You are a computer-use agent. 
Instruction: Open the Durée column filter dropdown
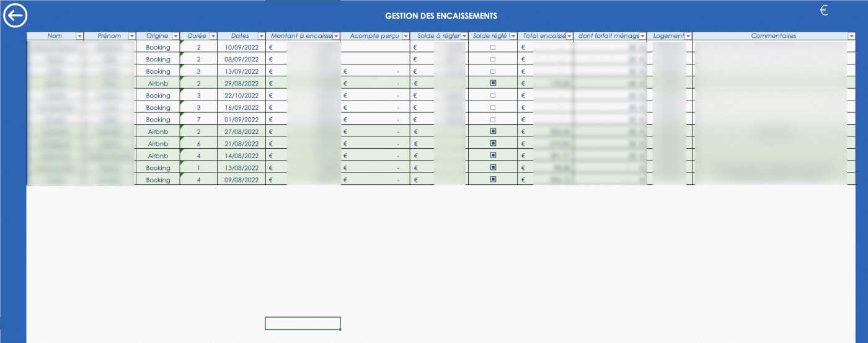pos(213,36)
